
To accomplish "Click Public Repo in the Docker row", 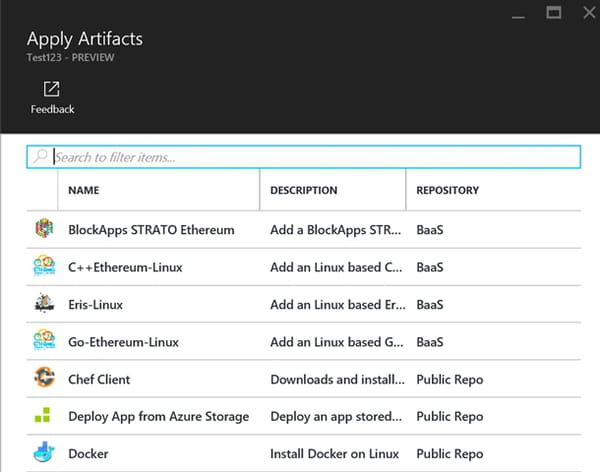I will tap(450, 454).
